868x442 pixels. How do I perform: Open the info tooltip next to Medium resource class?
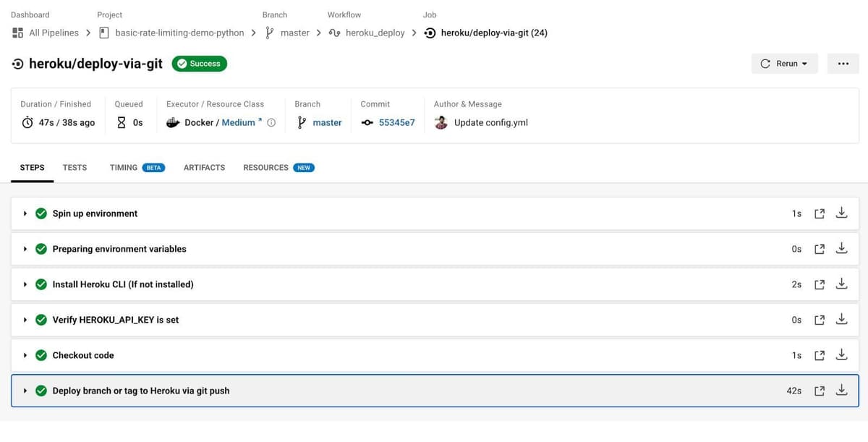point(270,122)
